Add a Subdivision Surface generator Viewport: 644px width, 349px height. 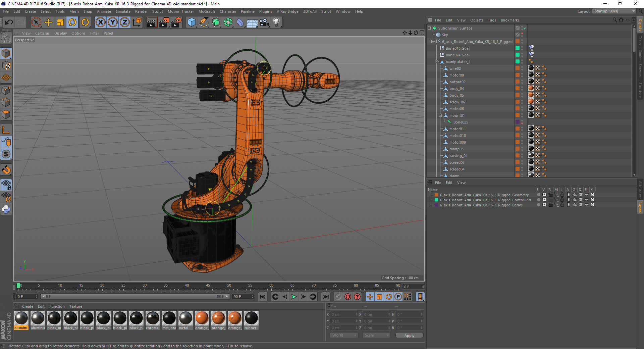pyautogui.click(x=216, y=22)
